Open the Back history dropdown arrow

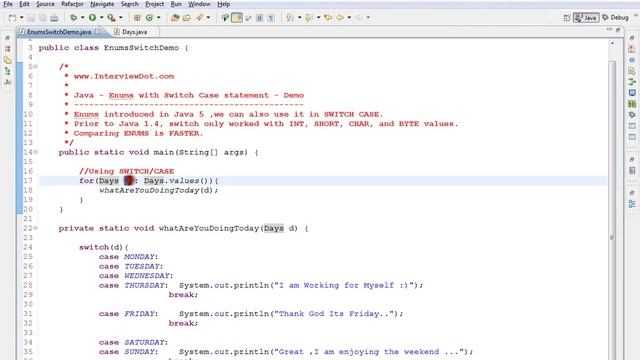point(349,18)
